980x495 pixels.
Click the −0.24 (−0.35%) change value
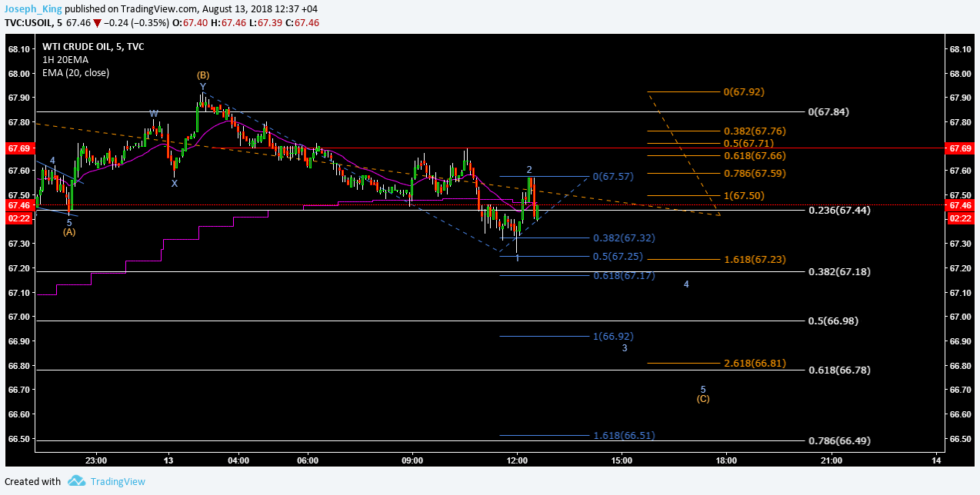click(x=136, y=23)
